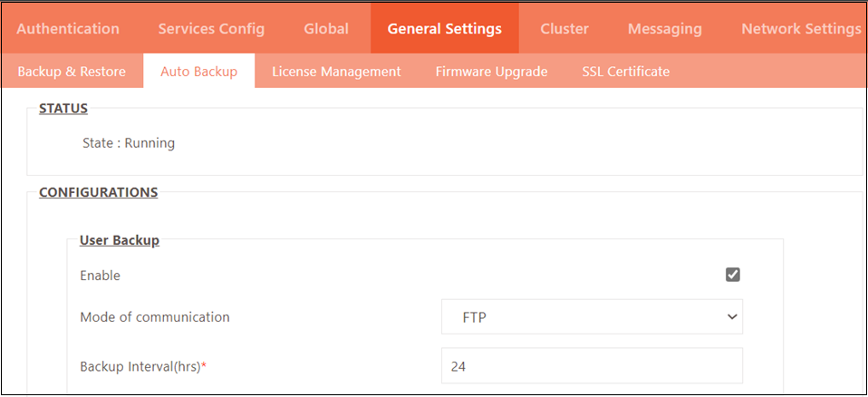Open Network Settings tab
This screenshot has width=868, height=397.
[801, 29]
